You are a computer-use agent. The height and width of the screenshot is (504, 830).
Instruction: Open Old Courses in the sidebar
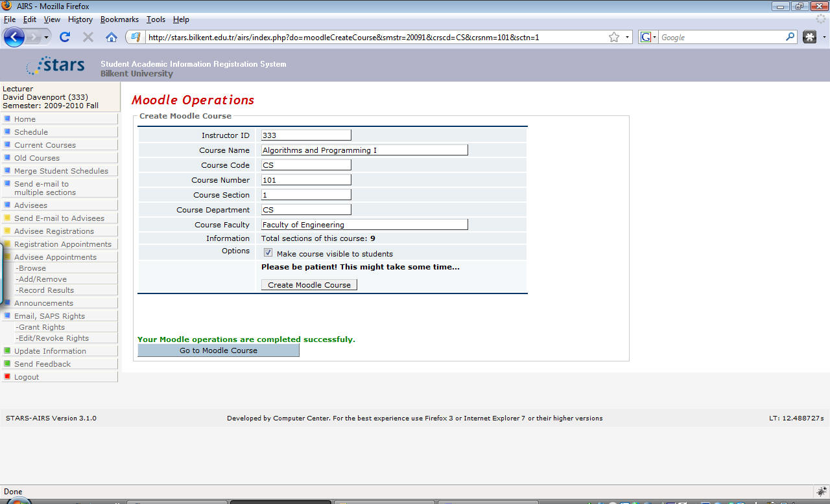[x=60, y=158]
